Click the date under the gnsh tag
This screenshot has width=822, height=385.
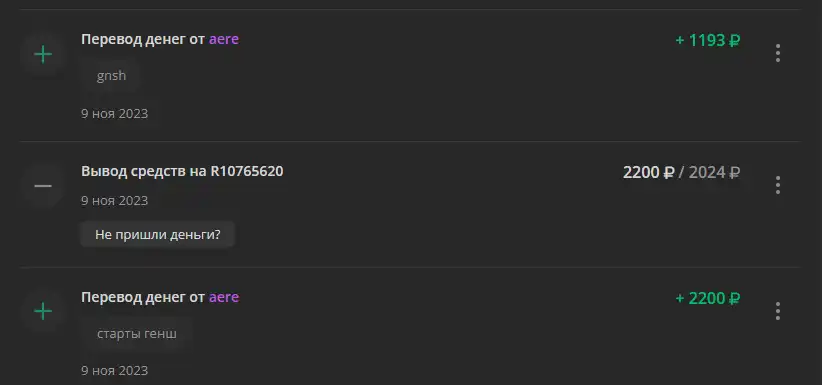coord(114,113)
